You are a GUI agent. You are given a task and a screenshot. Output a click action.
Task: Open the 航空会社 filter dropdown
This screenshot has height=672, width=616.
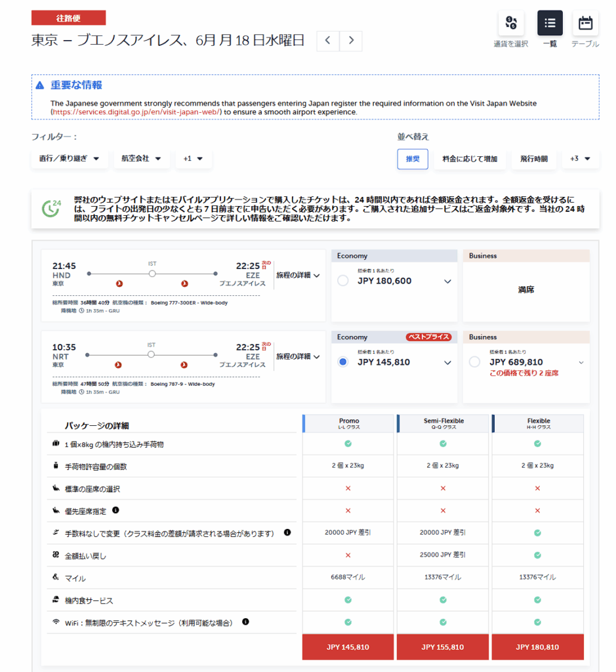[141, 159]
